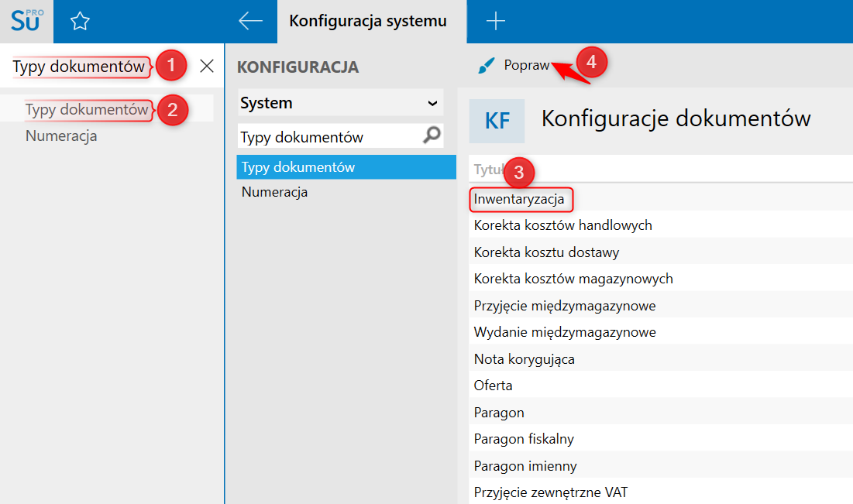Click the magnifier search icon
Image resolution: width=853 pixels, height=504 pixels.
click(x=432, y=136)
